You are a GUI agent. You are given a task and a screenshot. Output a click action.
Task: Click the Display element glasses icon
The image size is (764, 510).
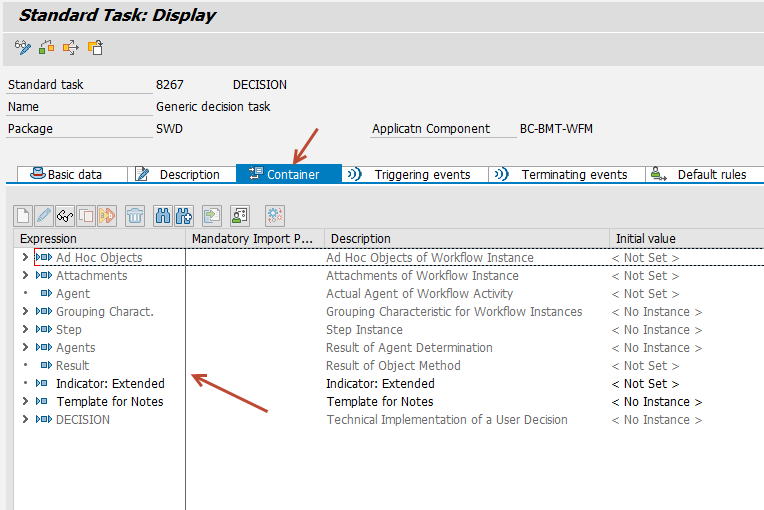pyautogui.click(x=65, y=215)
